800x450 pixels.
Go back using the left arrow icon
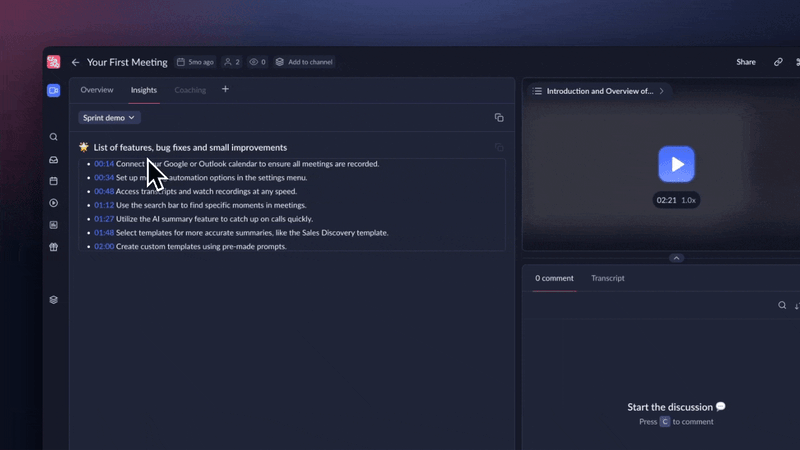pyautogui.click(x=76, y=62)
